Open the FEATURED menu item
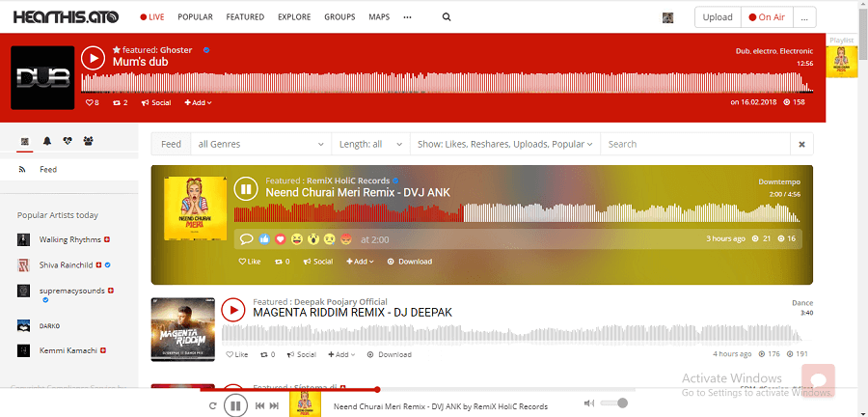Viewport: 868px width, 417px height. [245, 17]
